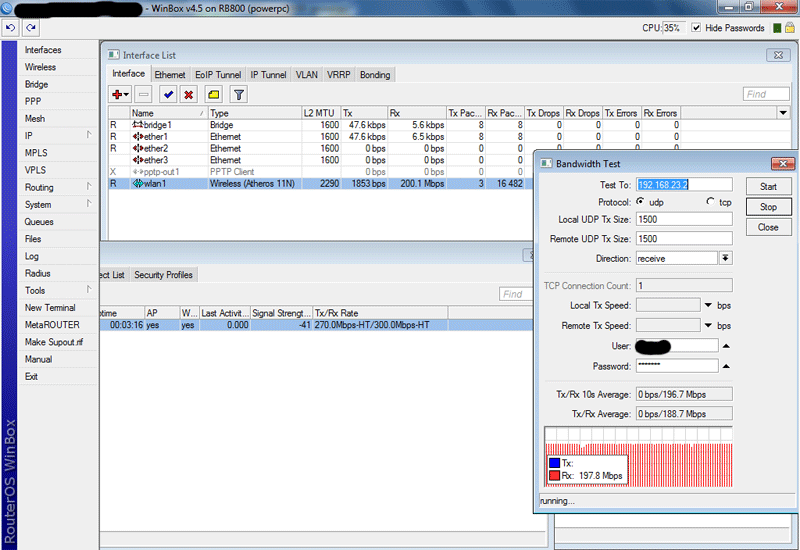Click the Interface List window icon
This screenshot has height=550, width=800.
pos(114,55)
